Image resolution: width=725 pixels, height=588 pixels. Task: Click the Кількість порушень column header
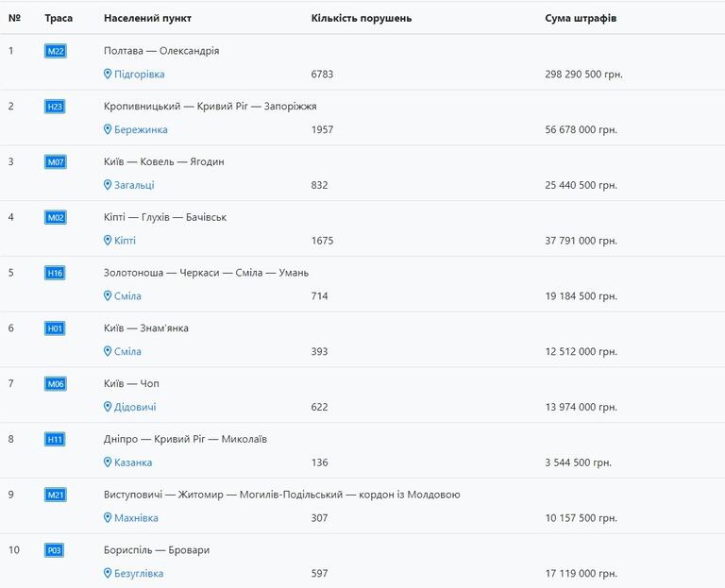click(362, 18)
